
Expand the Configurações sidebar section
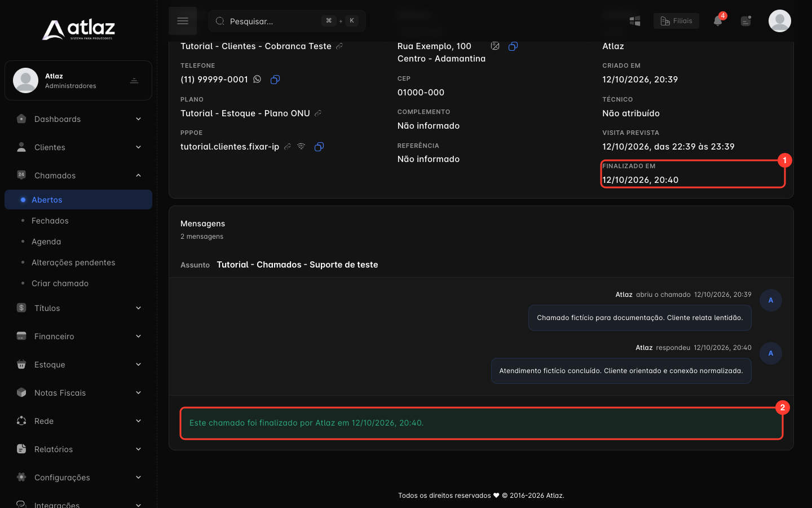pos(78,478)
